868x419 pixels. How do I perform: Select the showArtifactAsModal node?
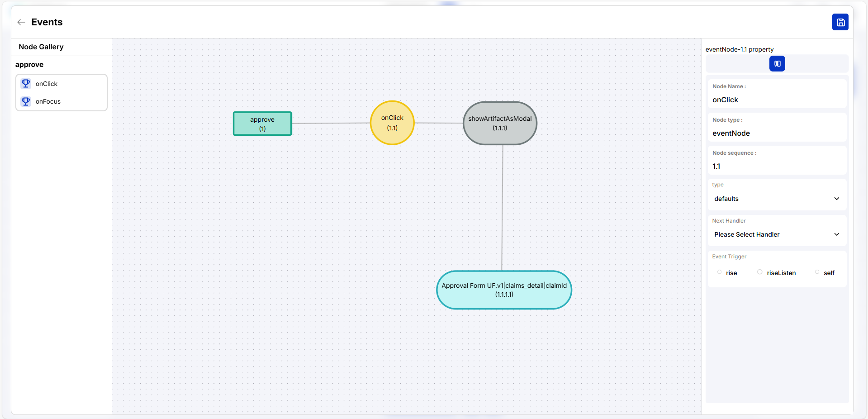click(x=499, y=123)
